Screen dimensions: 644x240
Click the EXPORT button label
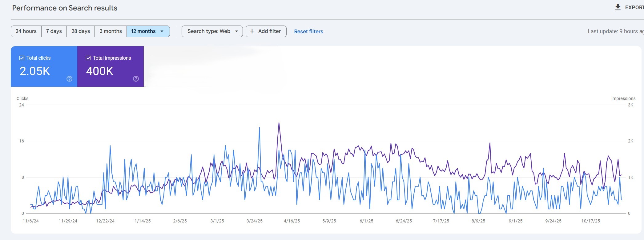634,7
